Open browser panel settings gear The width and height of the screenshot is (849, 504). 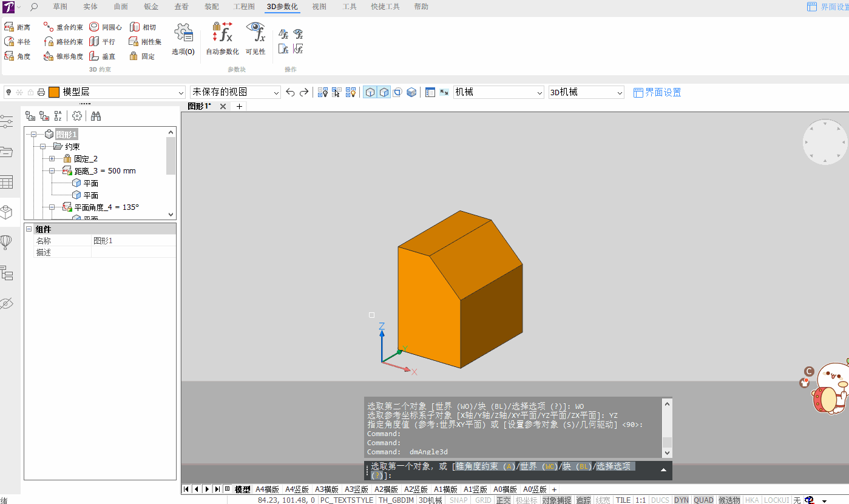click(77, 116)
